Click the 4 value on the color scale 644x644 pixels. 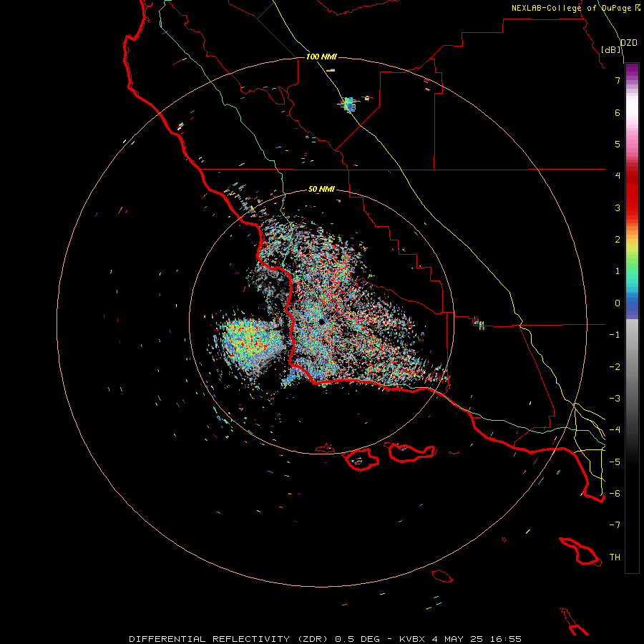click(x=618, y=176)
